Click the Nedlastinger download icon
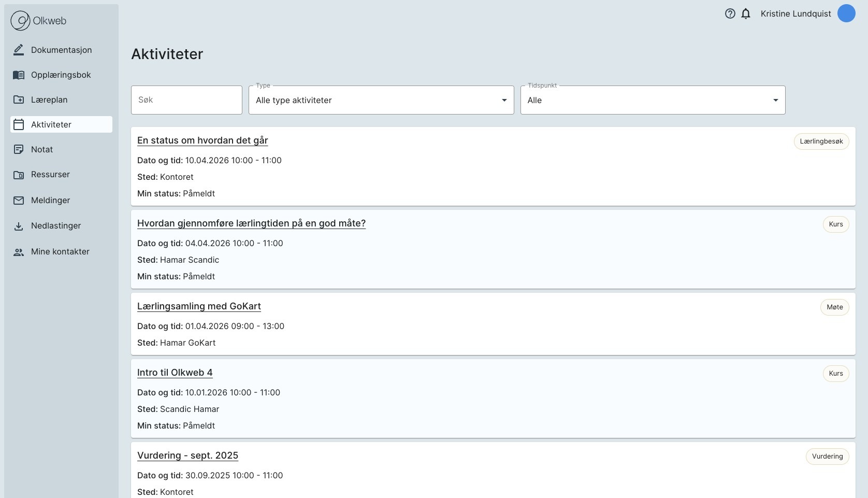The image size is (868, 498). point(19,226)
